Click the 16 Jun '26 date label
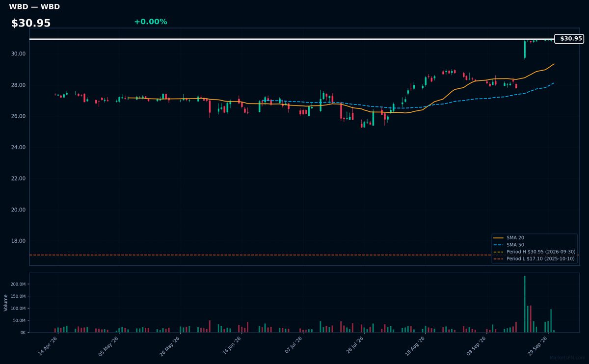589x364 pixels. (232, 346)
